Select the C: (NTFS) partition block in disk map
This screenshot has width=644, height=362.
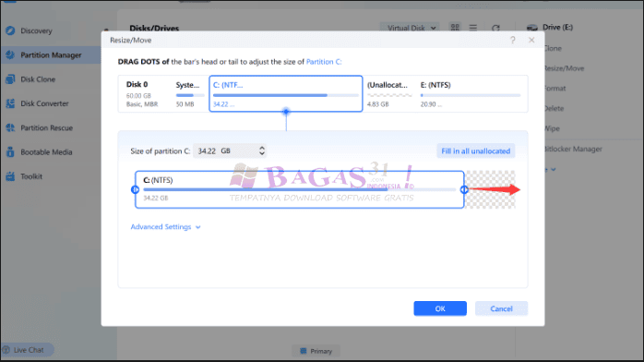(286, 93)
